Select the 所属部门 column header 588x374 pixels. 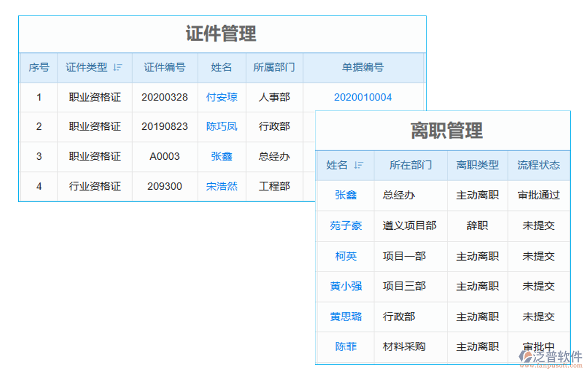pyautogui.click(x=274, y=67)
